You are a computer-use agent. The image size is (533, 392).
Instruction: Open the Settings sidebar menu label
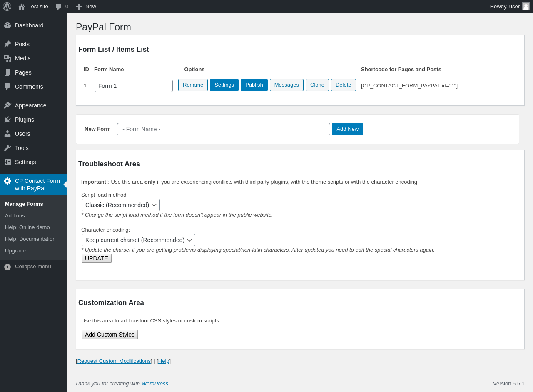click(x=25, y=162)
